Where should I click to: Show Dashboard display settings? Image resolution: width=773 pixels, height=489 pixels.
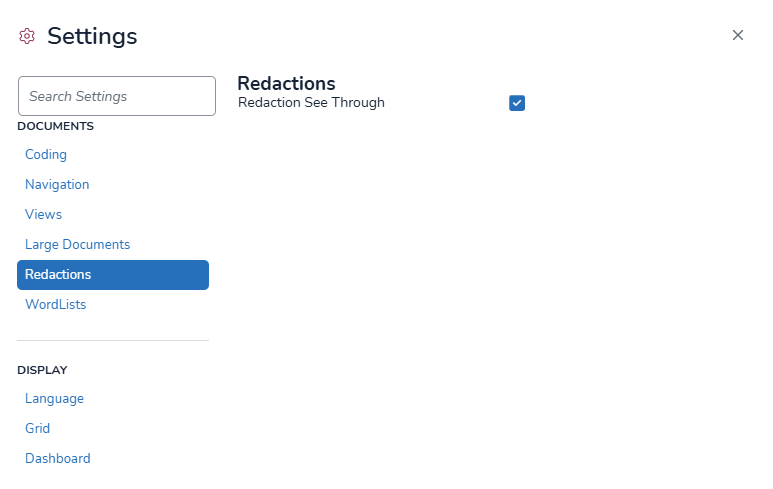tap(58, 459)
